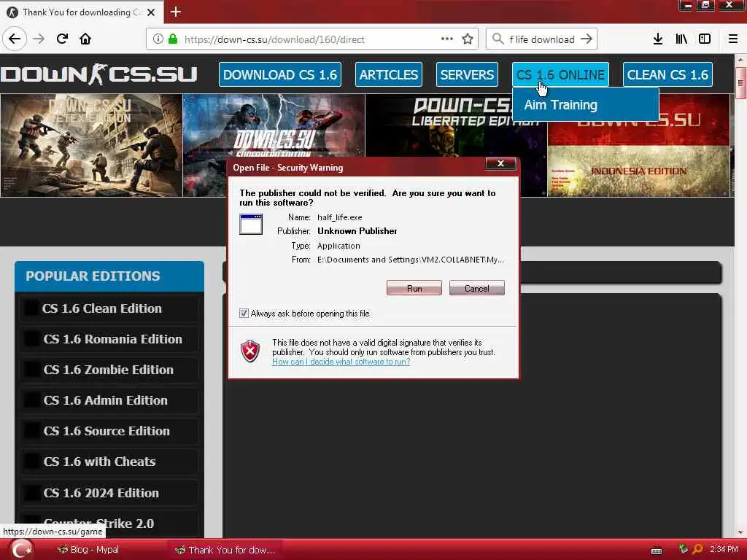This screenshot has width=747, height=560.
Task: Close the Security Warning dialog
Action: click(500, 163)
